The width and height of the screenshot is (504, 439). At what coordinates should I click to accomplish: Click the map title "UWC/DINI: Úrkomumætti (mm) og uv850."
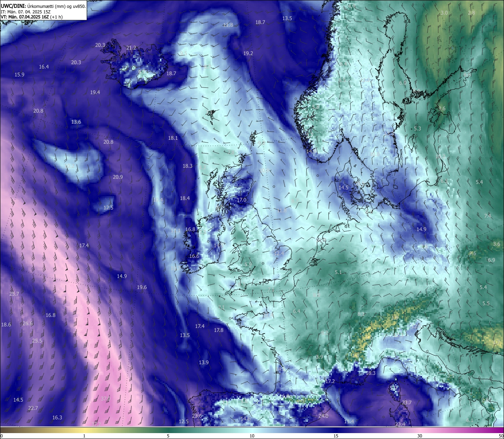[43, 6]
